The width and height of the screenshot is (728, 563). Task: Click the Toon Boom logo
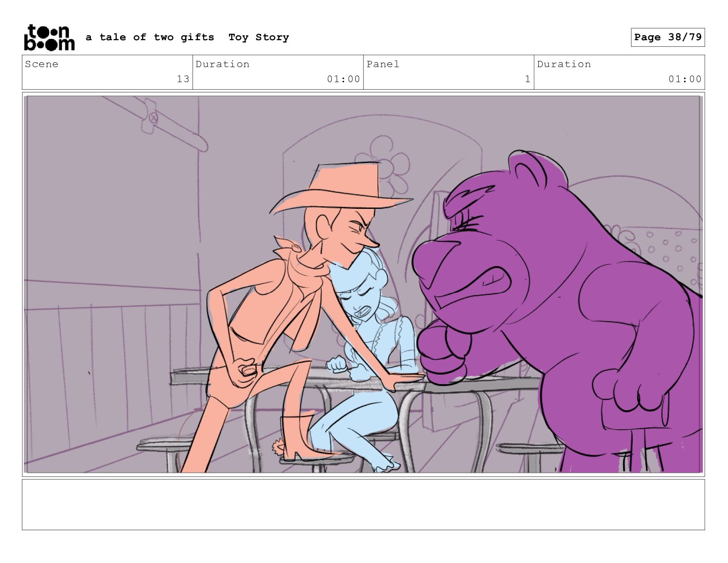point(49,38)
